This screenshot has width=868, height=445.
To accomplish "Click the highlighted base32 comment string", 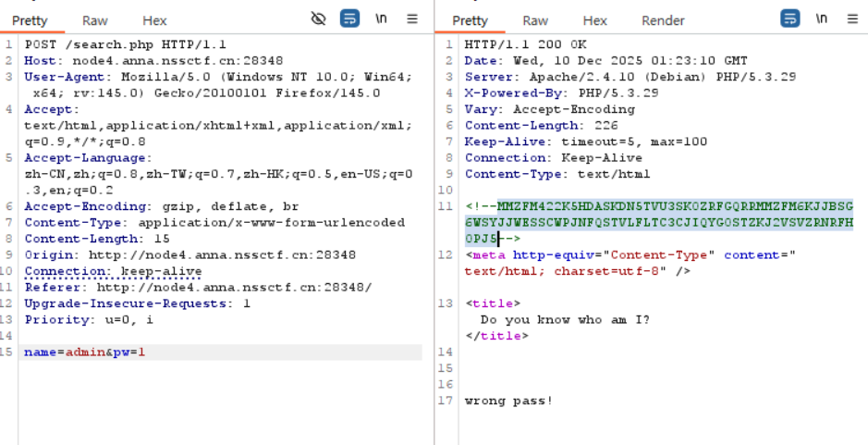I will click(659, 223).
